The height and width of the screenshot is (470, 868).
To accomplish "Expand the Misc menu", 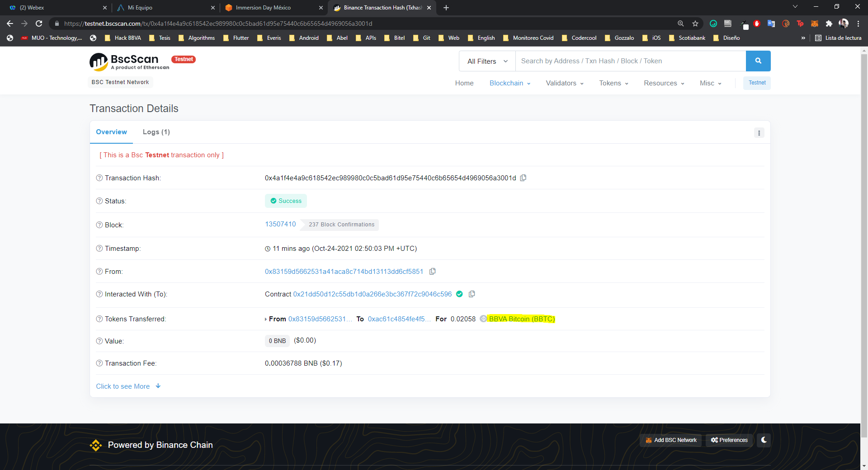I will (711, 83).
